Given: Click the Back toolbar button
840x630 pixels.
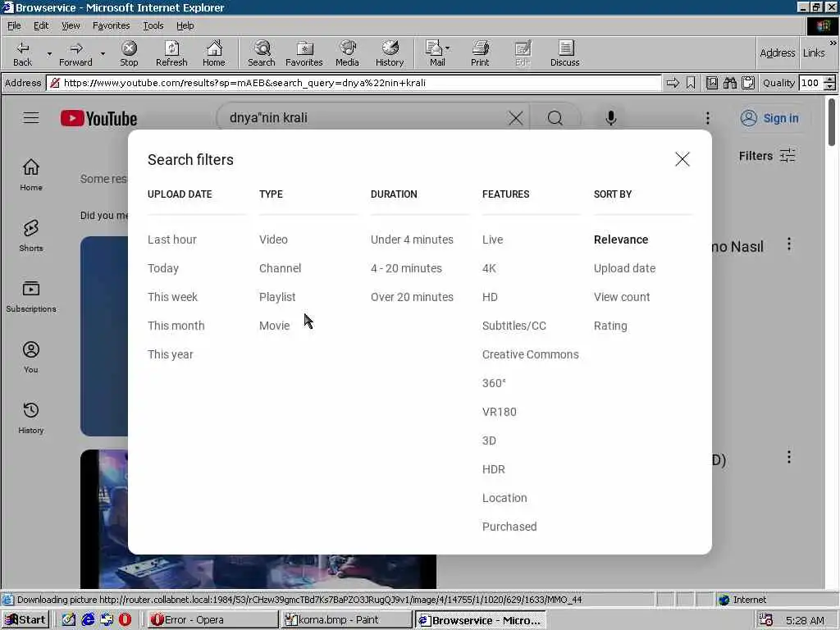Looking at the screenshot, I should click(22, 53).
